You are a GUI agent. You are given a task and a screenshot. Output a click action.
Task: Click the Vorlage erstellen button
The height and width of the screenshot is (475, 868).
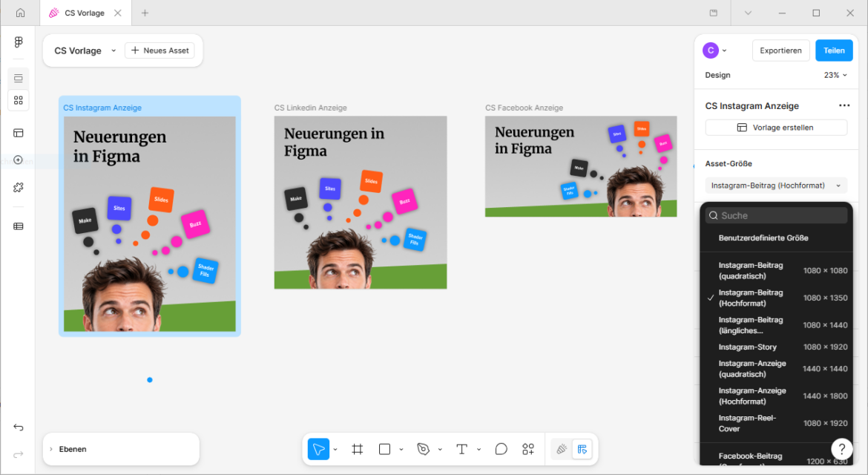pos(776,128)
